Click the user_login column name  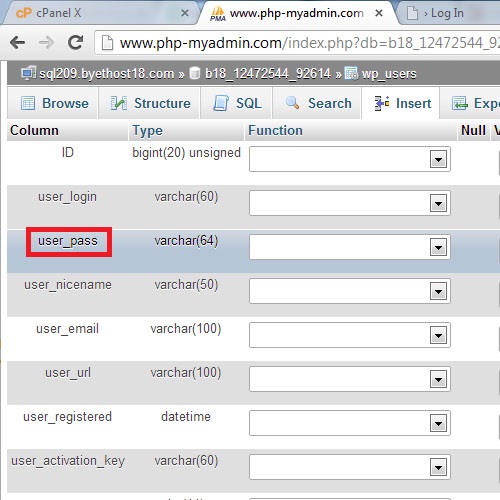pos(67,197)
